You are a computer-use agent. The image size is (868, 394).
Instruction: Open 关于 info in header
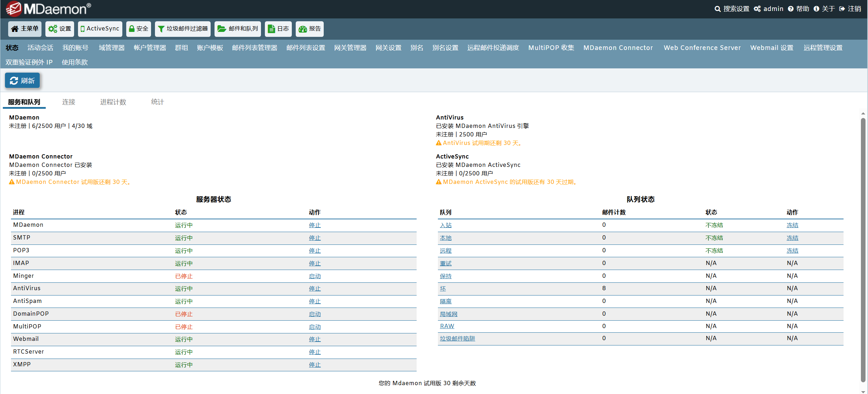824,9
